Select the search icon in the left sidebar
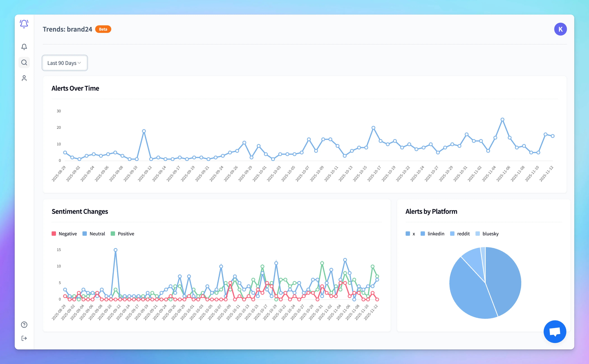Viewport: 589px width, 364px height. coord(24,62)
